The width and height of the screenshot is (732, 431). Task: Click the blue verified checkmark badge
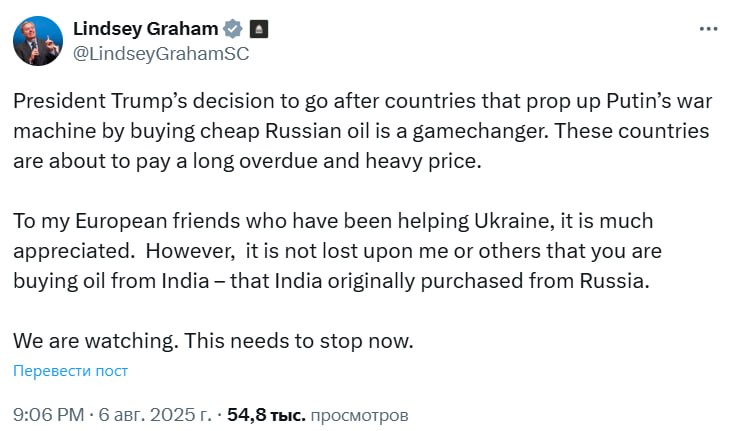click(232, 29)
